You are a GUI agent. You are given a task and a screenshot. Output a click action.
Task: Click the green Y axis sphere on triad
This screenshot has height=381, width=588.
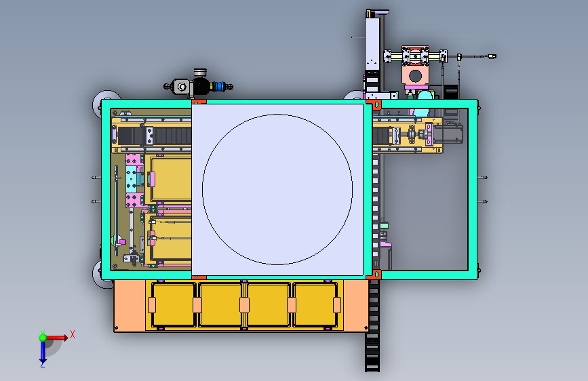(x=43, y=338)
